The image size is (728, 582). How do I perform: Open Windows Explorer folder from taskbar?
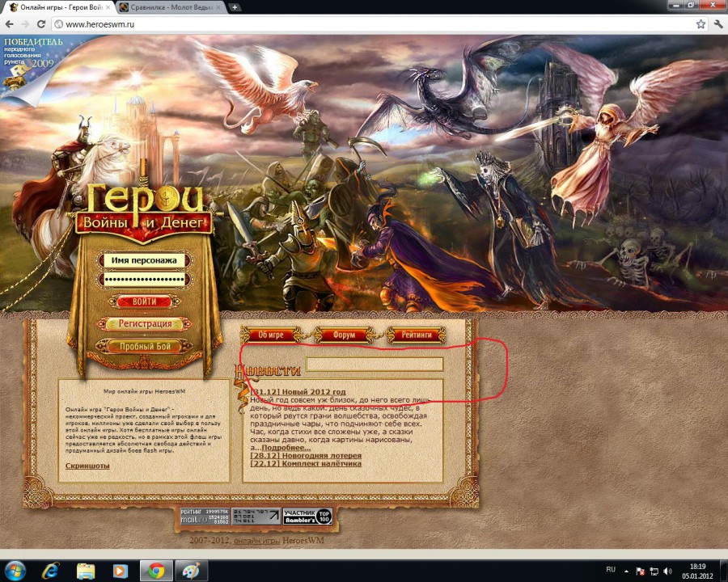pos(86,571)
